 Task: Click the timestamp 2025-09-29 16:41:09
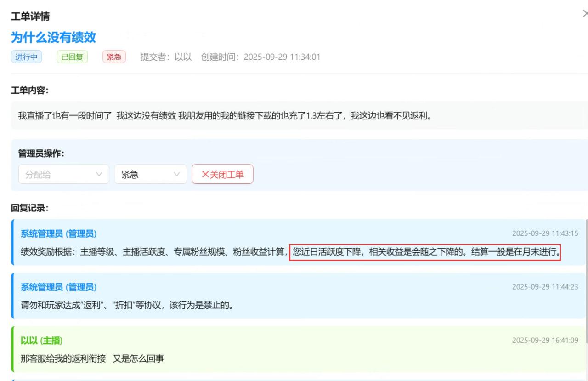(x=545, y=341)
